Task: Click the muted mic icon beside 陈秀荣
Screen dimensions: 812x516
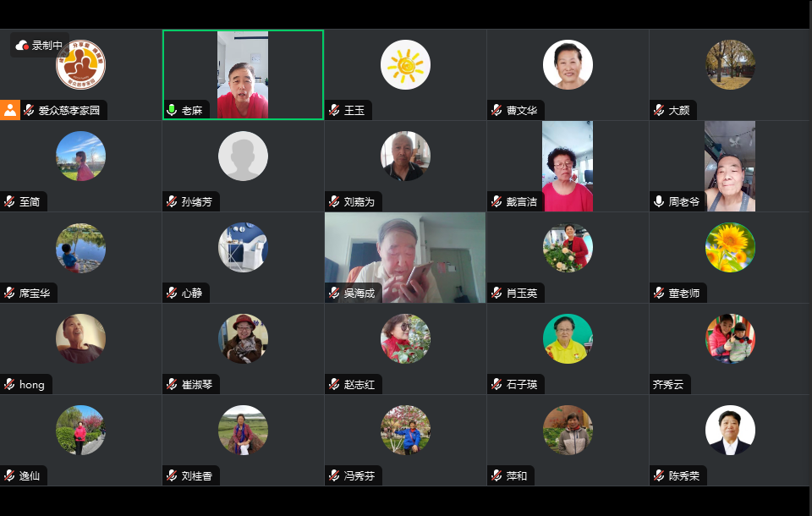Action: [x=659, y=475]
